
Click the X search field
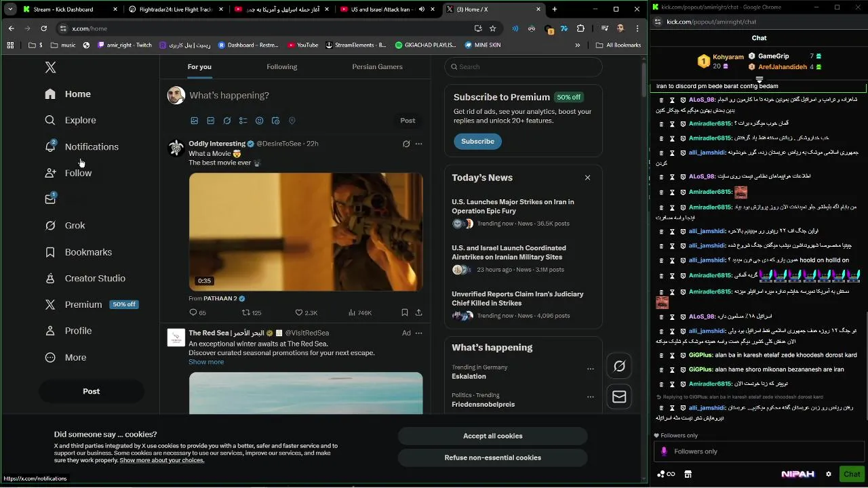pyautogui.click(x=524, y=67)
